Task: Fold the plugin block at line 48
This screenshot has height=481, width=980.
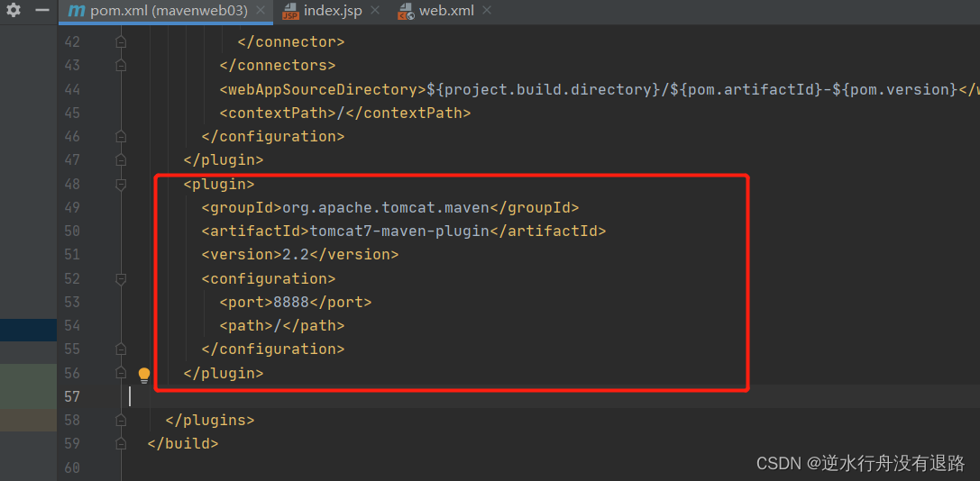Action: point(121,185)
